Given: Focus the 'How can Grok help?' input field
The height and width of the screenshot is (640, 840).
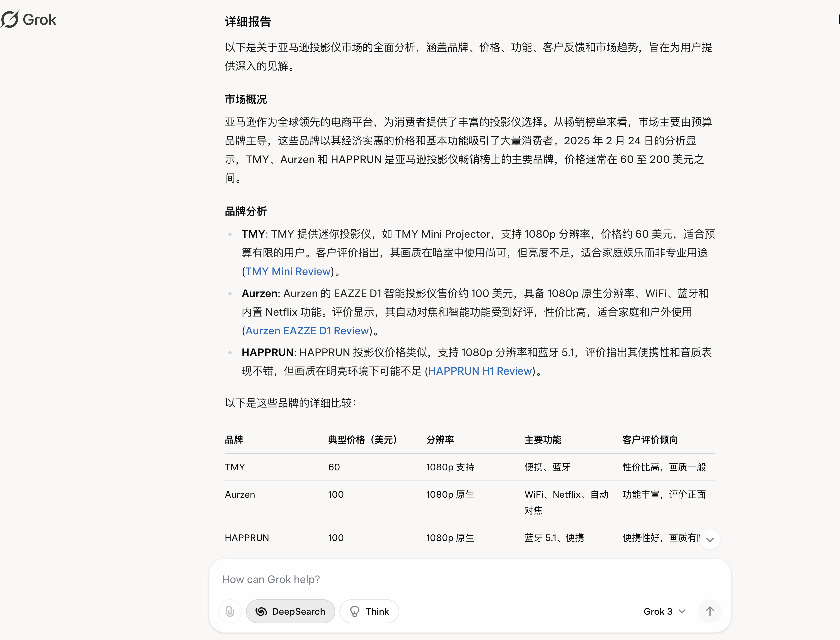Looking at the screenshot, I should (x=469, y=579).
